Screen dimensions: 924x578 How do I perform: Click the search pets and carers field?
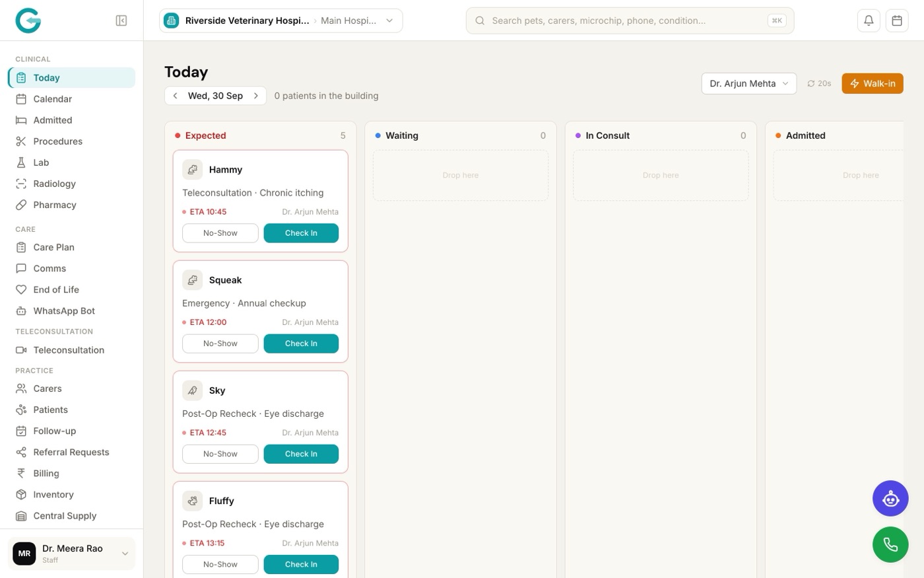[x=630, y=20]
